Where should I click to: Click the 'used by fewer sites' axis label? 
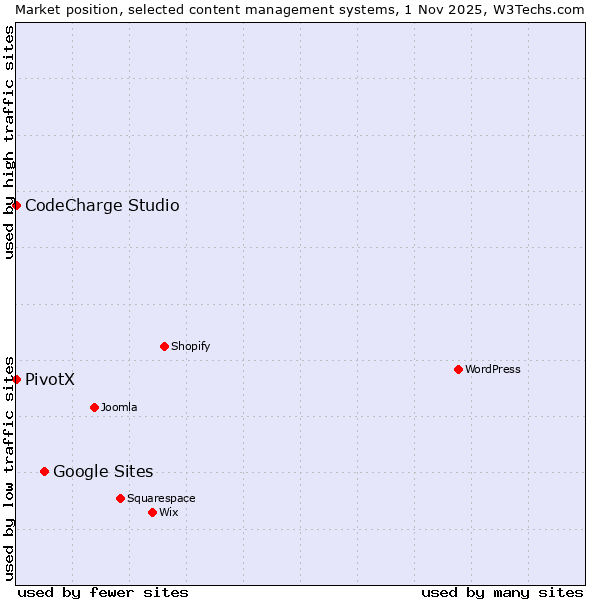103,592
